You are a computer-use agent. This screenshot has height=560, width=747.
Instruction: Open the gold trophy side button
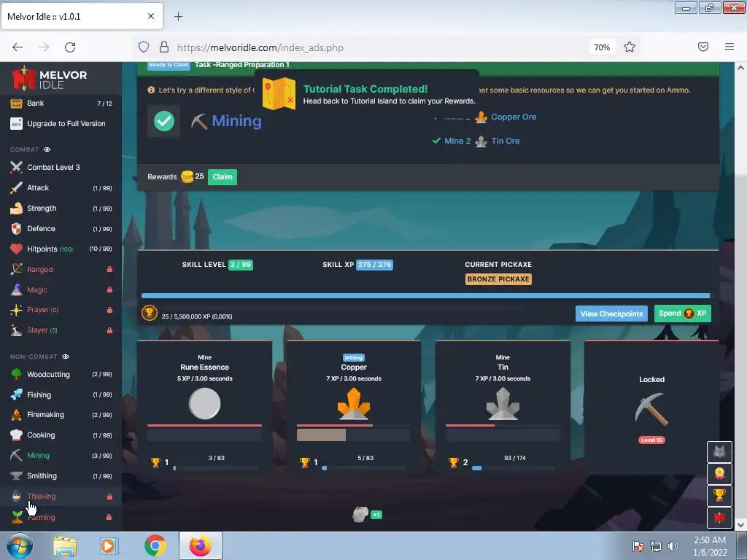(x=719, y=495)
